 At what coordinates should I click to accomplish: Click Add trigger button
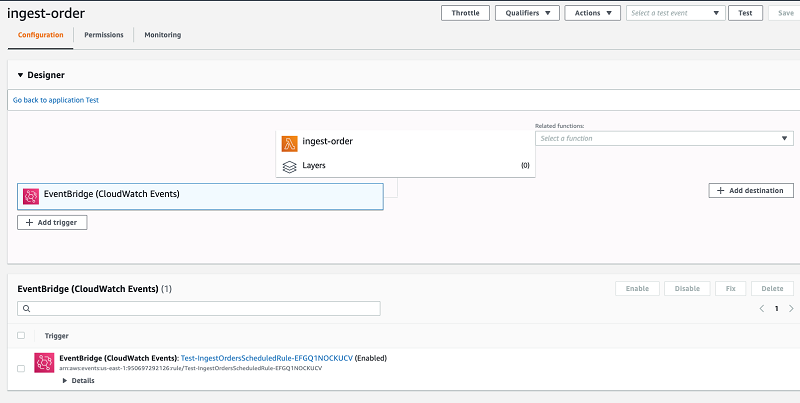(52, 222)
